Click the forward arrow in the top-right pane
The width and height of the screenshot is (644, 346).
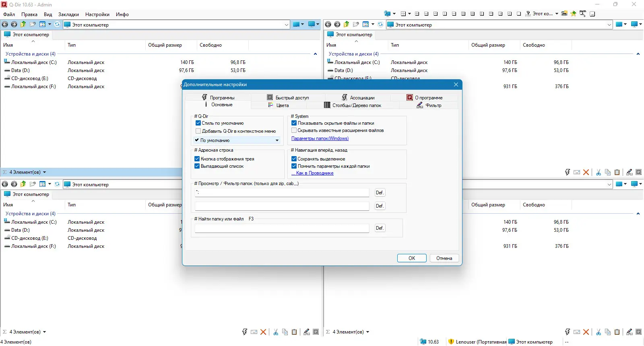(x=337, y=25)
